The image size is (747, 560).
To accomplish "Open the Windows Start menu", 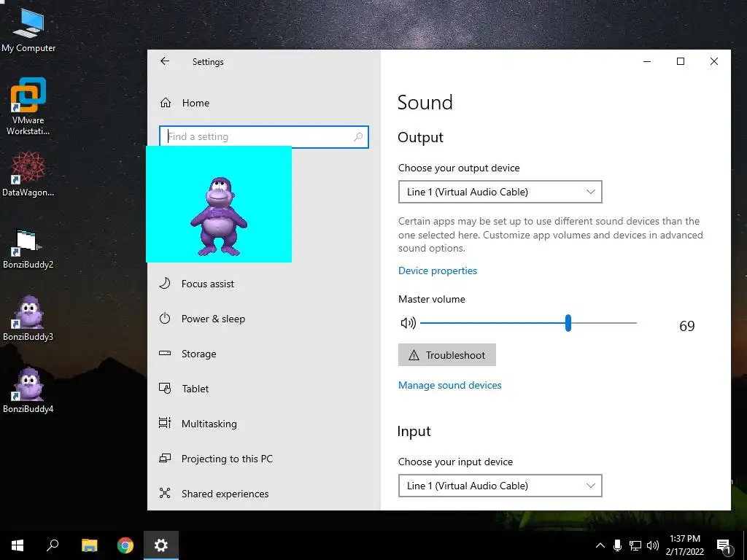I will click(18, 545).
